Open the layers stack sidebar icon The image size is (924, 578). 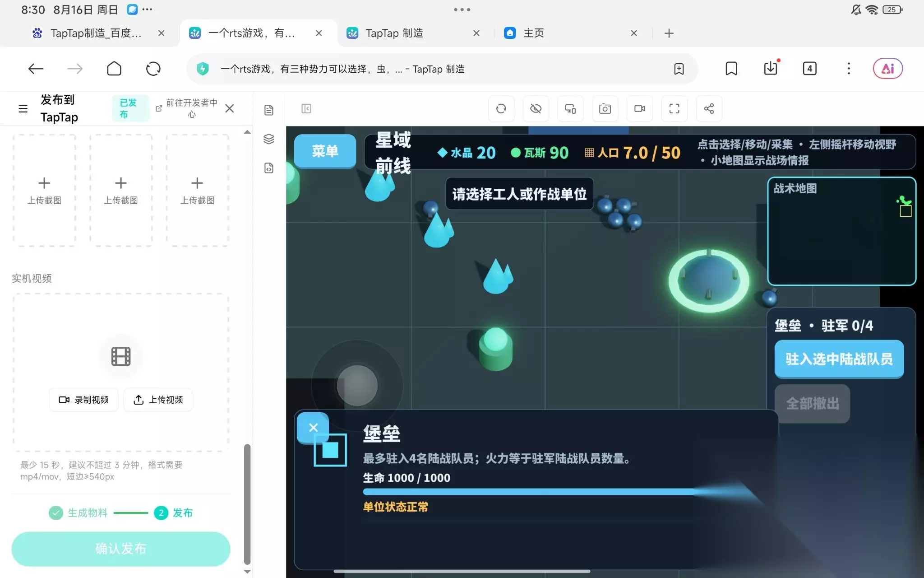[x=269, y=139]
